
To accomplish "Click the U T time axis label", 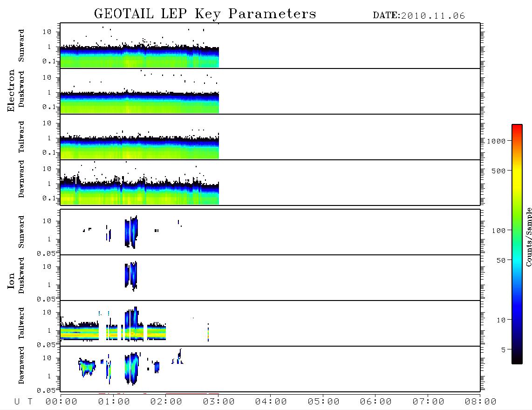I will coord(23,402).
